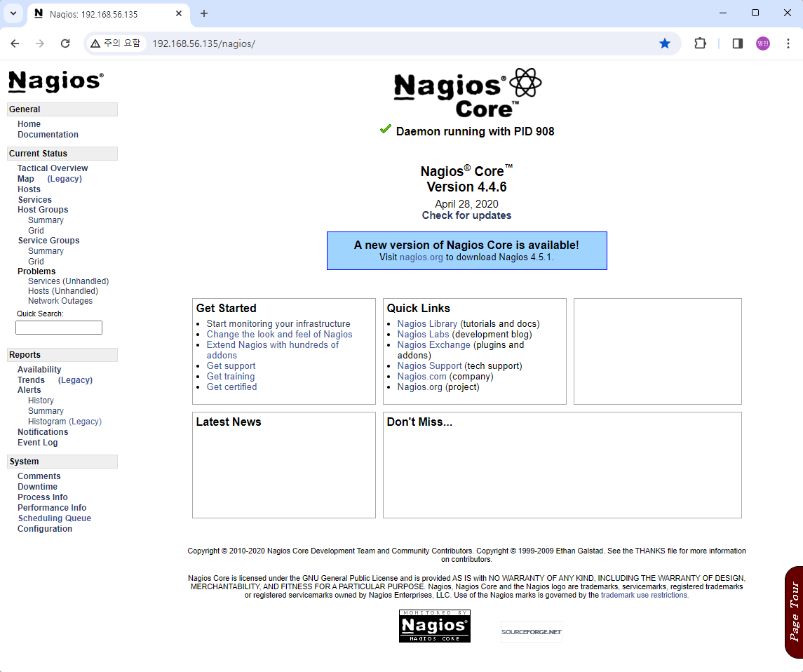Open Scheduling Queue
803x672 pixels.
[x=54, y=518]
